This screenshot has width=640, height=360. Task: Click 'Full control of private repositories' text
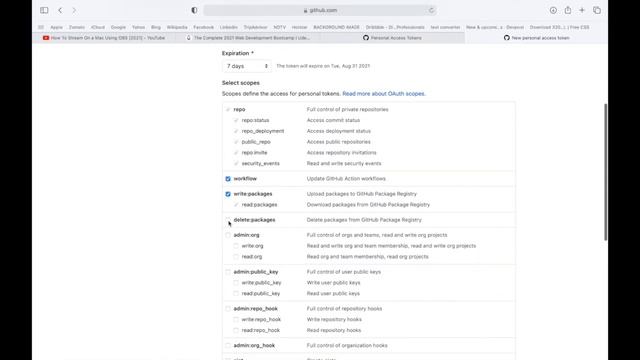(347, 109)
